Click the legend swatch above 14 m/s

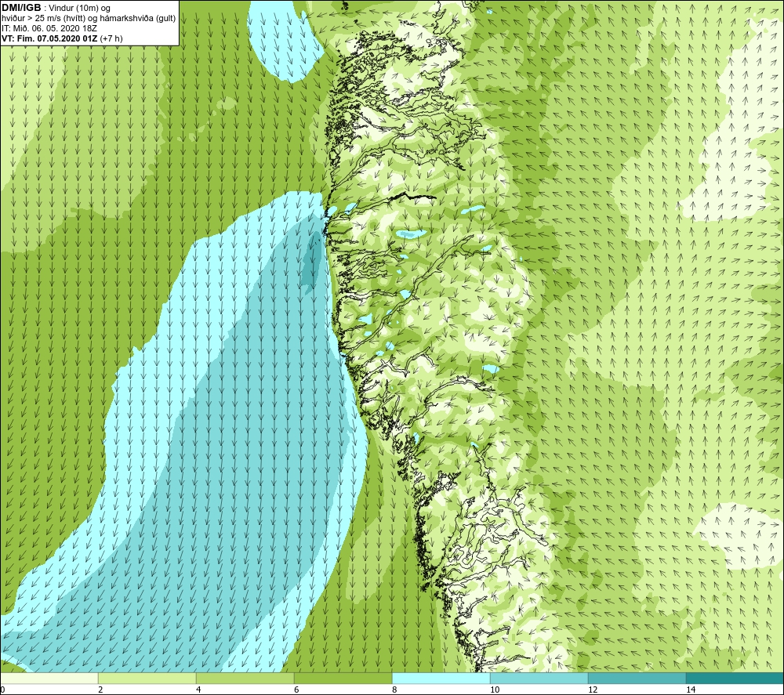click(735, 678)
